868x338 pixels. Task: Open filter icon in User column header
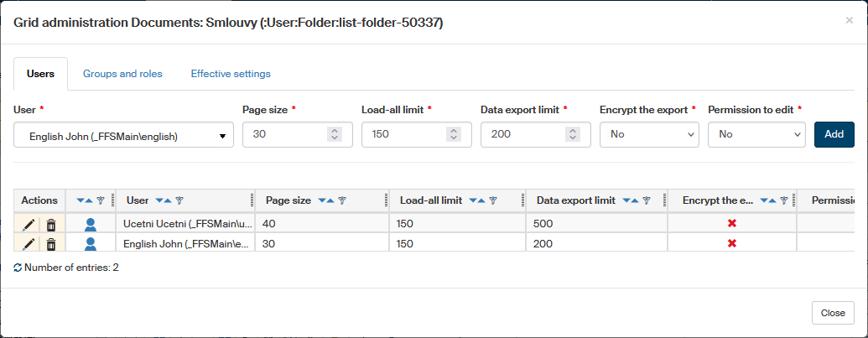179,200
